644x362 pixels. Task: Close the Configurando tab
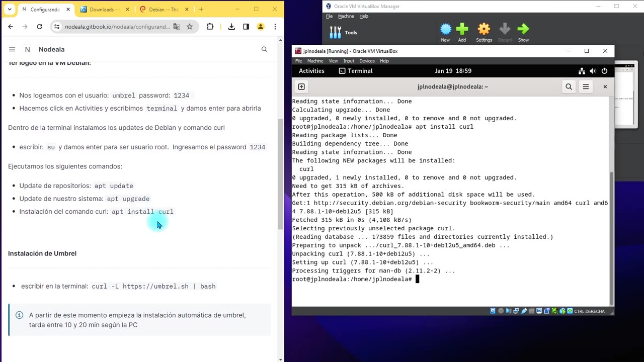point(68,10)
